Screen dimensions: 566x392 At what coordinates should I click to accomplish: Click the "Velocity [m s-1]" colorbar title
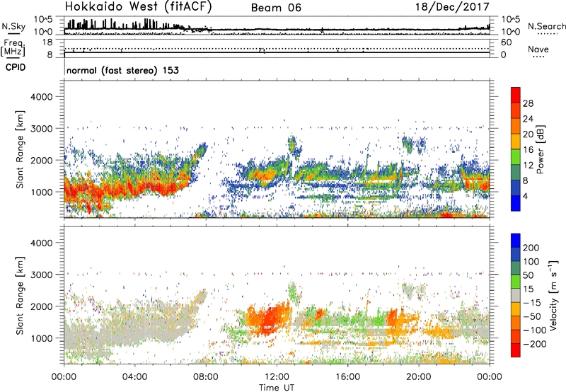[x=553, y=295]
